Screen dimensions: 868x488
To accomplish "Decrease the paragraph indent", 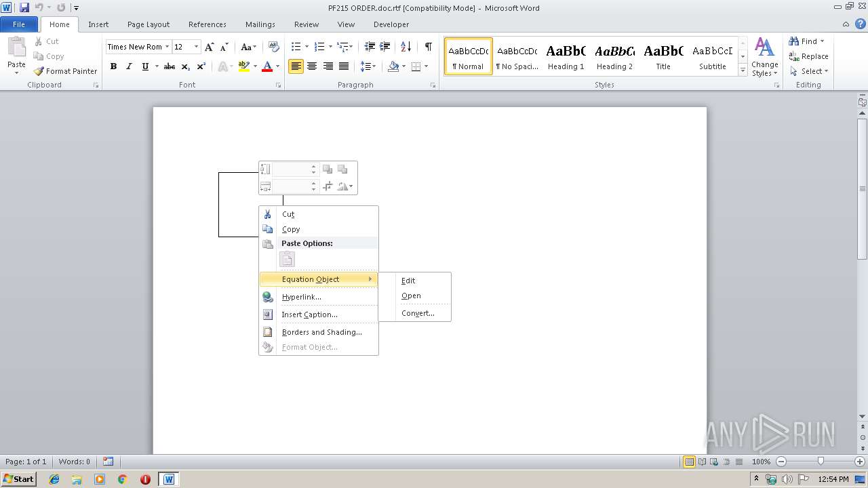I will click(x=370, y=47).
